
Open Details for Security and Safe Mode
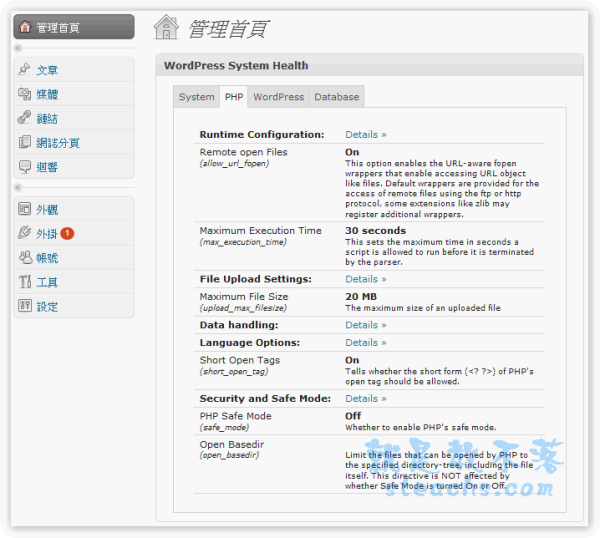[x=366, y=398]
